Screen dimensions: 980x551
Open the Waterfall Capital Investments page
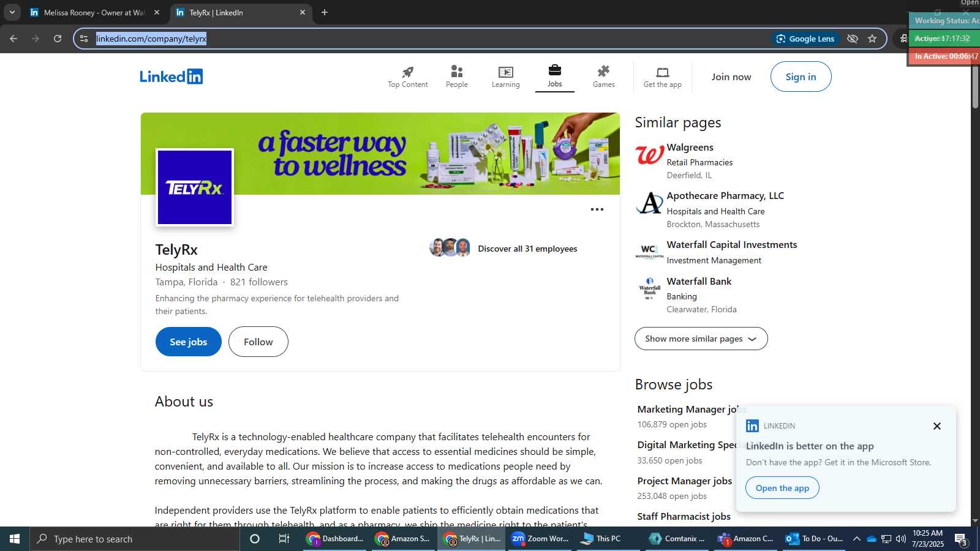[732, 245]
